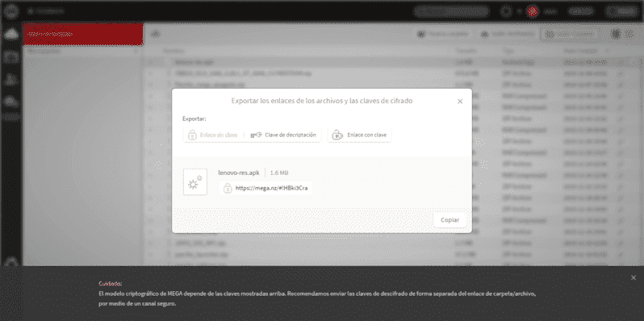Viewport: 644px width, 321px height.
Task: Click the search field in the top bar
Action: [x=451, y=11]
